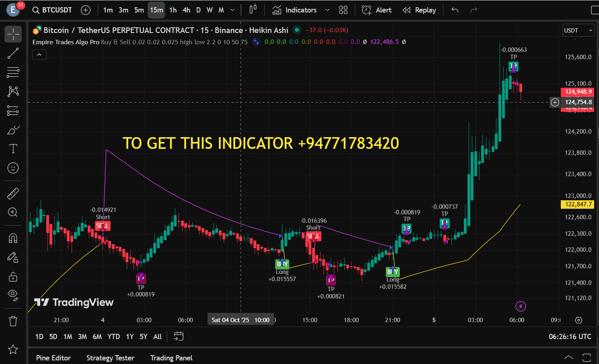Switch to 1h timeframe
Screen dimensions: 599x364
pyautogui.click(x=173, y=10)
